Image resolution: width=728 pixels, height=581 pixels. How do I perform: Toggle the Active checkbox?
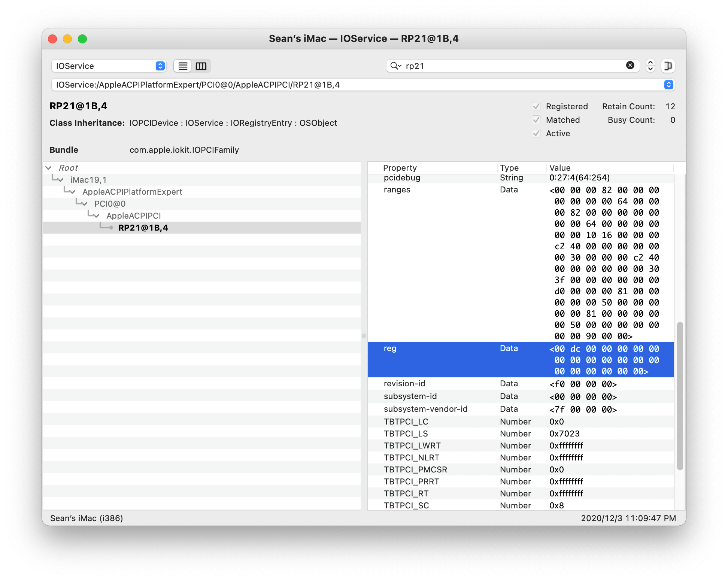coord(537,133)
